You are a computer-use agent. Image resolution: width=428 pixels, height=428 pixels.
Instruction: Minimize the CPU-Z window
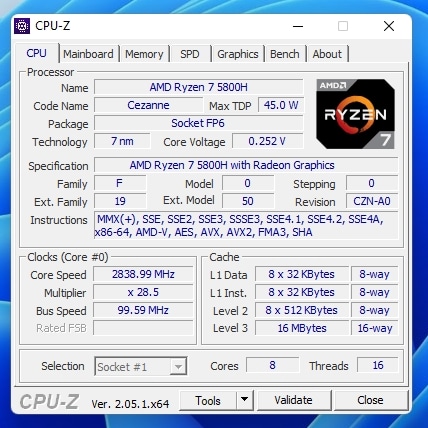pos(298,26)
